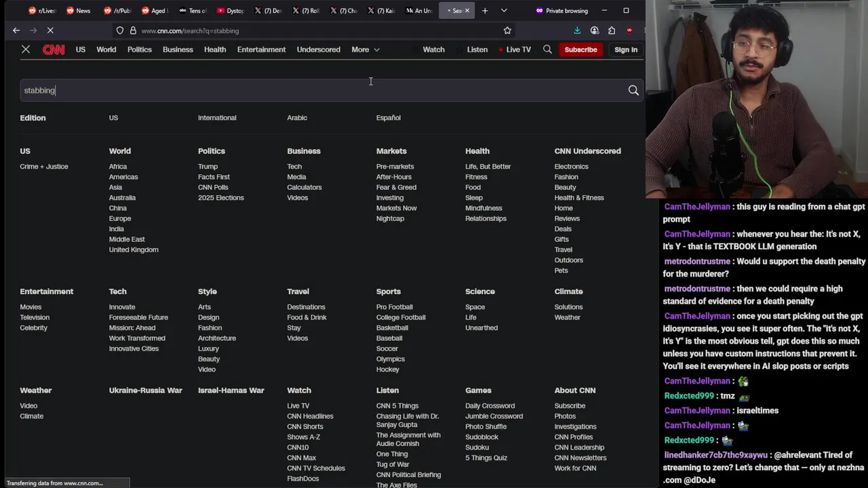Screen dimensions: 868x488
Task: Open Fear & Greed under Markets
Action: [396, 187]
